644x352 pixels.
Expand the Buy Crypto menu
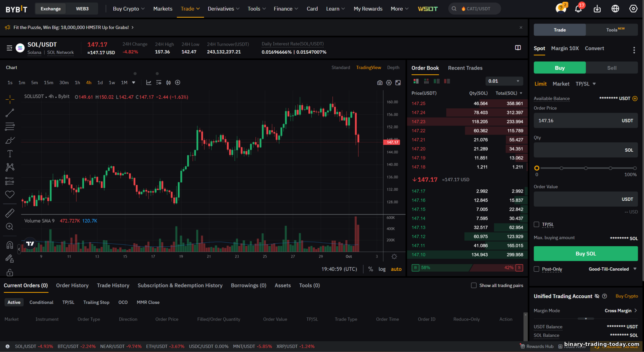tap(129, 9)
